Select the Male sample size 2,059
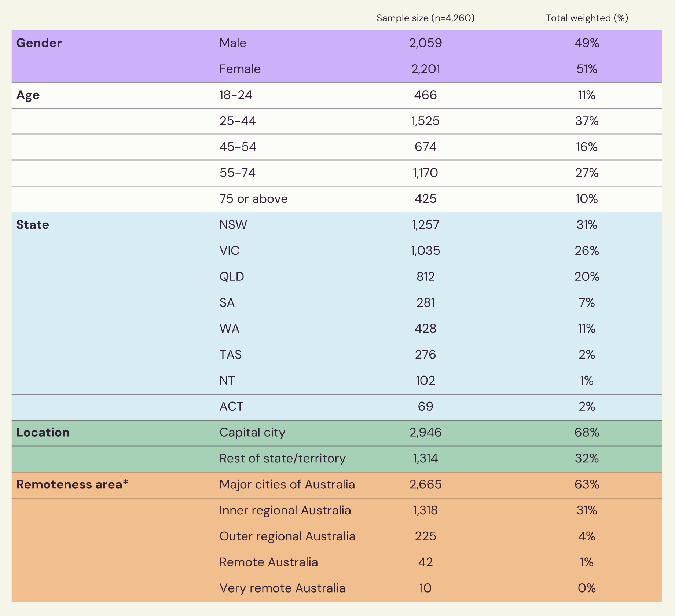Image resolution: width=675 pixels, height=616 pixels. coord(425,43)
